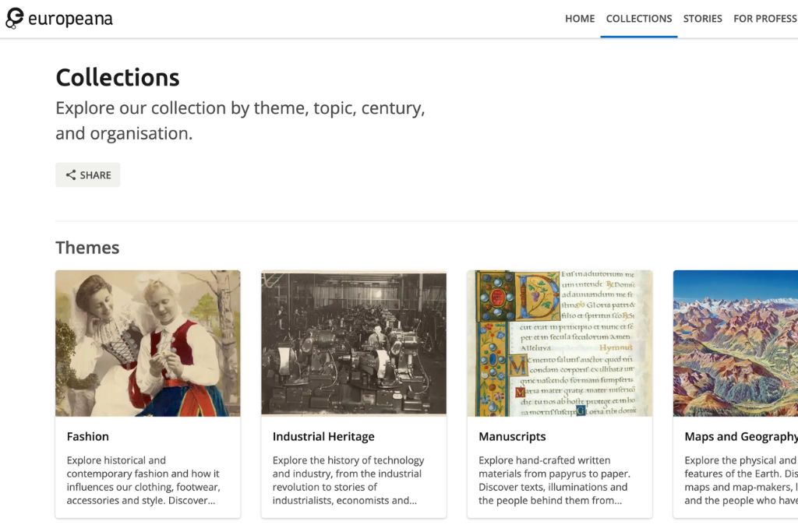Select the Collections nav tab
Viewport: 798px width, 532px height.
point(639,19)
